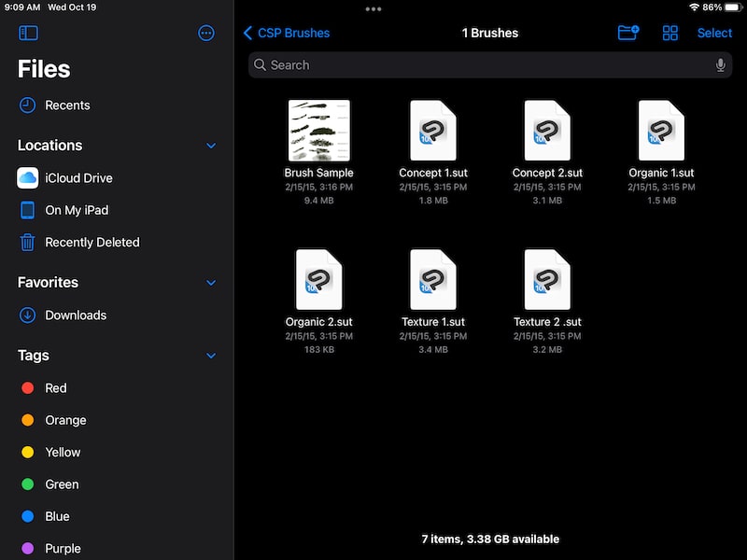Viewport: 747px width, 560px height.
Task: Open the Organic 1.sut file icon
Action: [661, 131]
